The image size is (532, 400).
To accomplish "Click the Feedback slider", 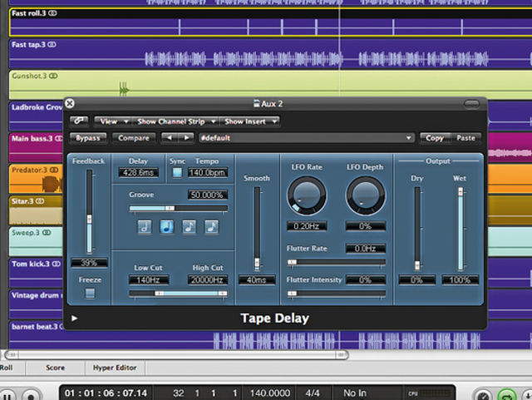I will (89, 211).
